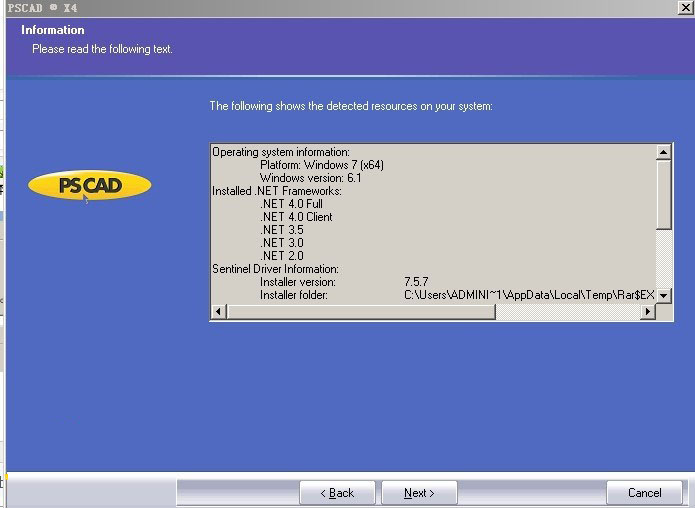Click the 'PSCAD X4' title bar
Screen dimensions: 695x508
click(x=300, y=7)
